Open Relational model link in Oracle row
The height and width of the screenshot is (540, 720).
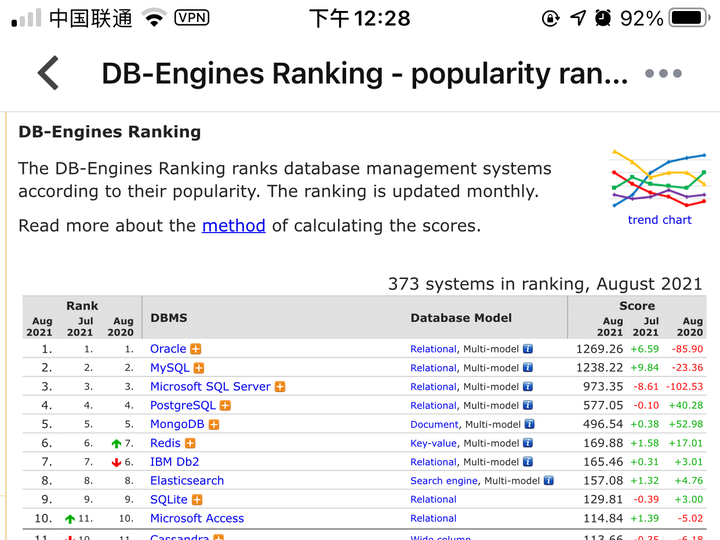pos(433,349)
